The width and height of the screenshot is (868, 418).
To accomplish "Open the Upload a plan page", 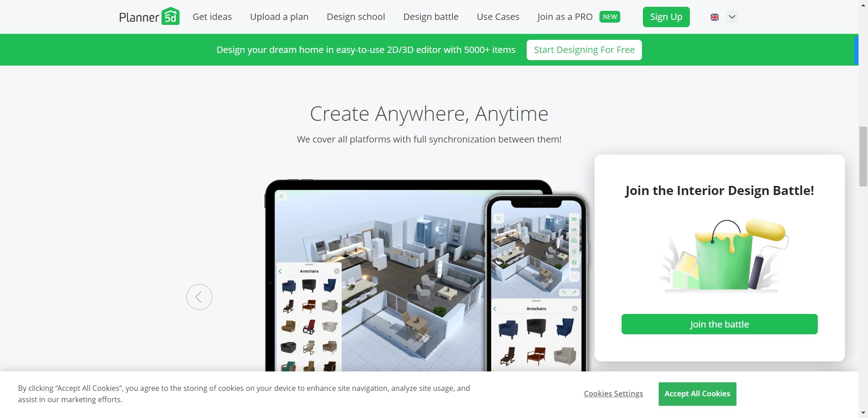I will (279, 17).
